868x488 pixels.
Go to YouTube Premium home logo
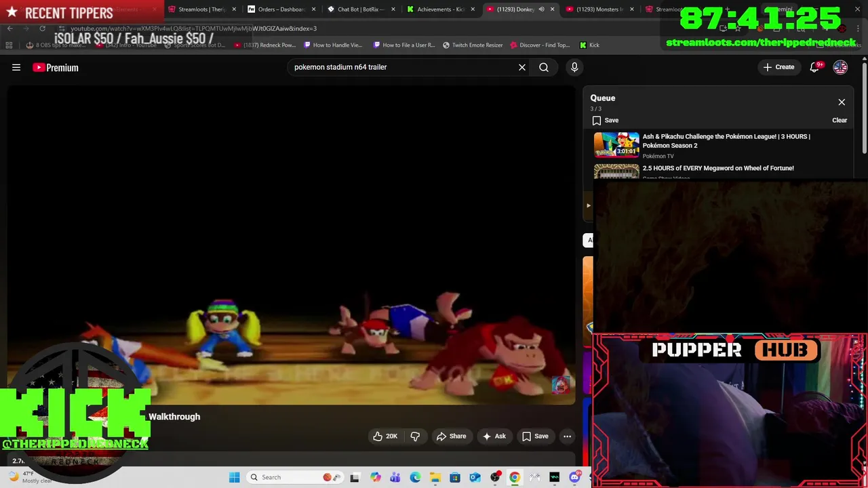tap(56, 67)
